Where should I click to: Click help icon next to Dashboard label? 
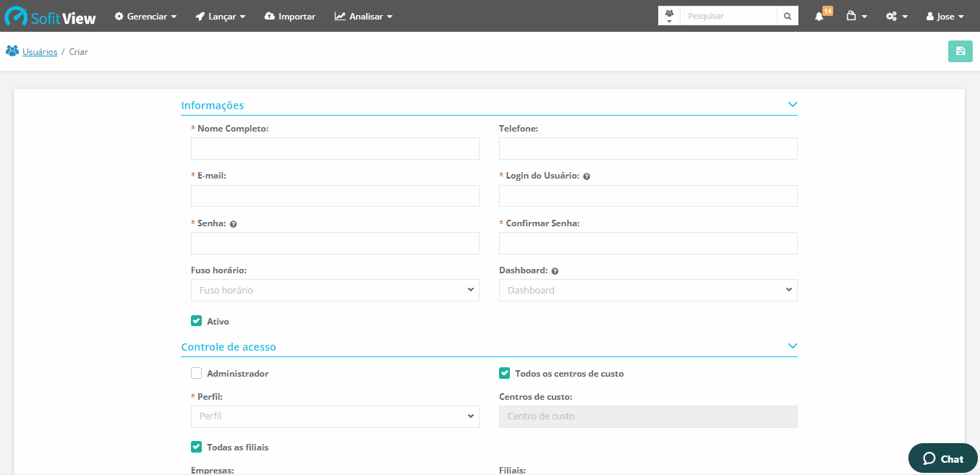[555, 271]
